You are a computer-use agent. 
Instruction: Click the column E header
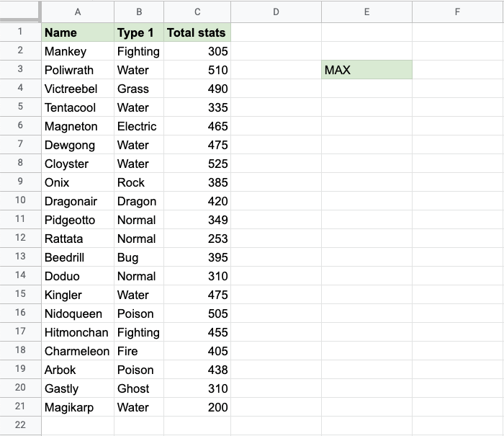(x=366, y=12)
